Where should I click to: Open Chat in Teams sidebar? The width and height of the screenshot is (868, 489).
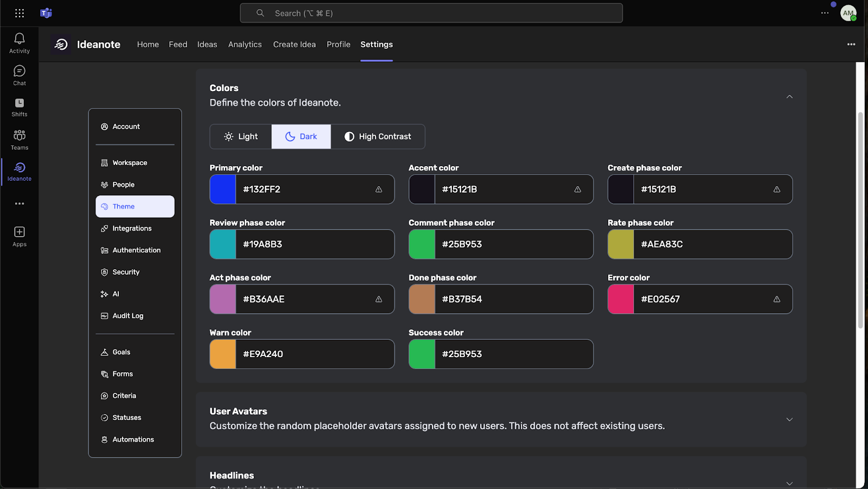[20, 75]
